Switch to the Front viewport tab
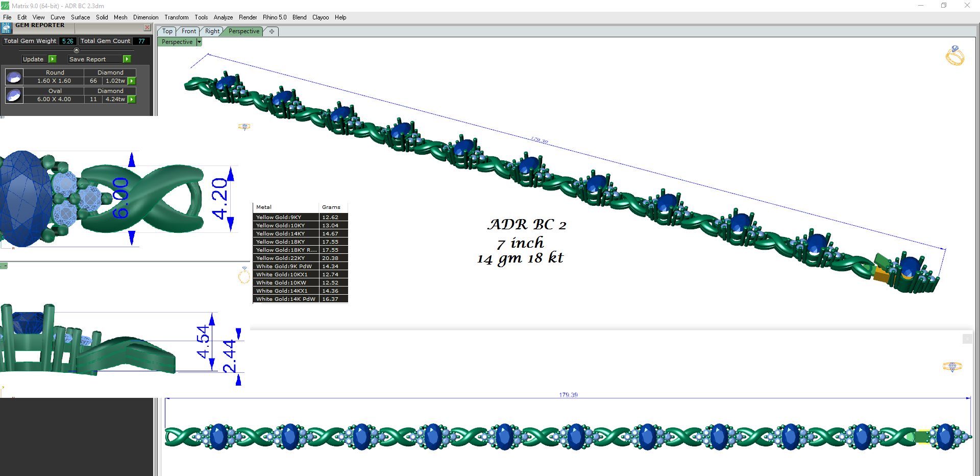Screen dimensions: 980x476 point(188,32)
